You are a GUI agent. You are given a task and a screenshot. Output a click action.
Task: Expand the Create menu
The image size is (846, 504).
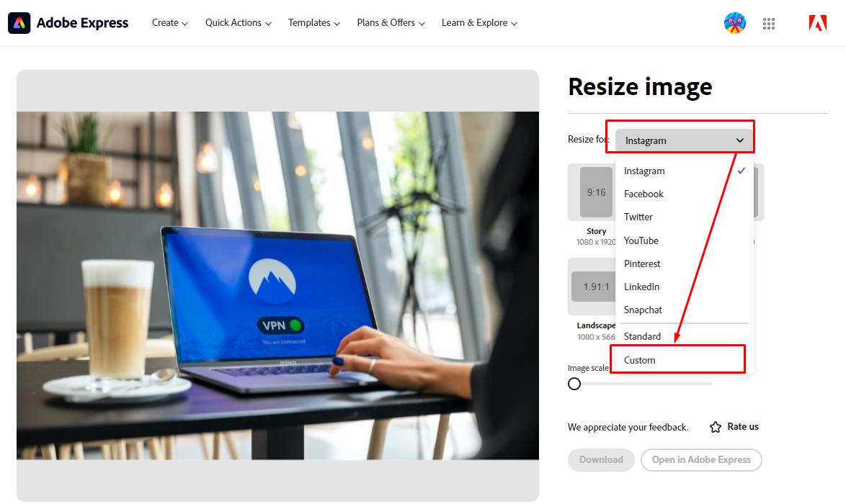169,22
